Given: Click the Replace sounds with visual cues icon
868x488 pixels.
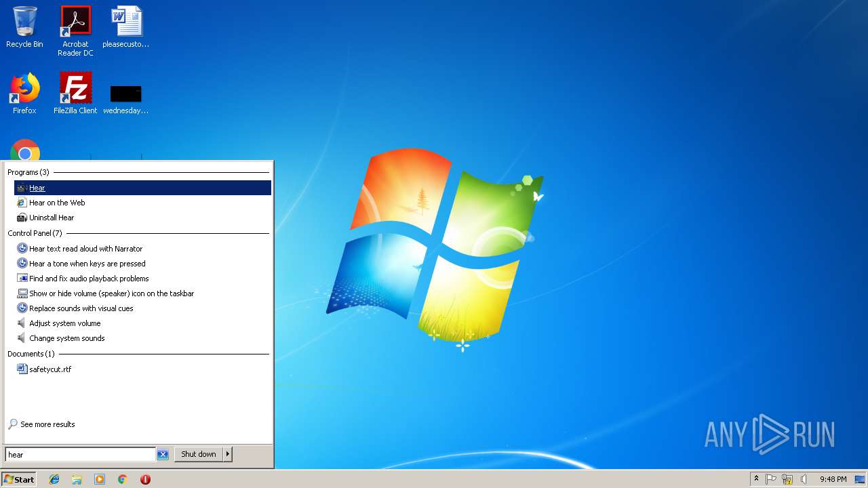Looking at the screenshot, I should click(22, 308).
